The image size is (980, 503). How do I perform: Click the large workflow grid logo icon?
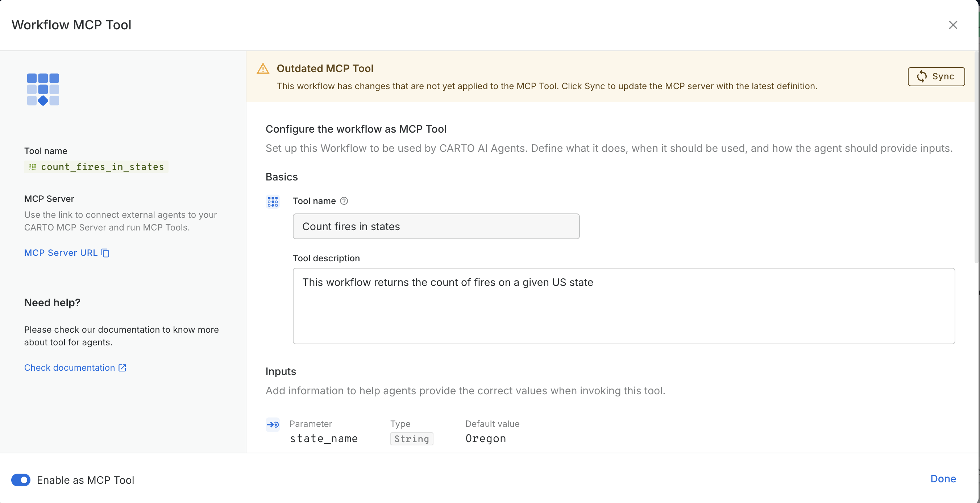[x=43, y=90]
